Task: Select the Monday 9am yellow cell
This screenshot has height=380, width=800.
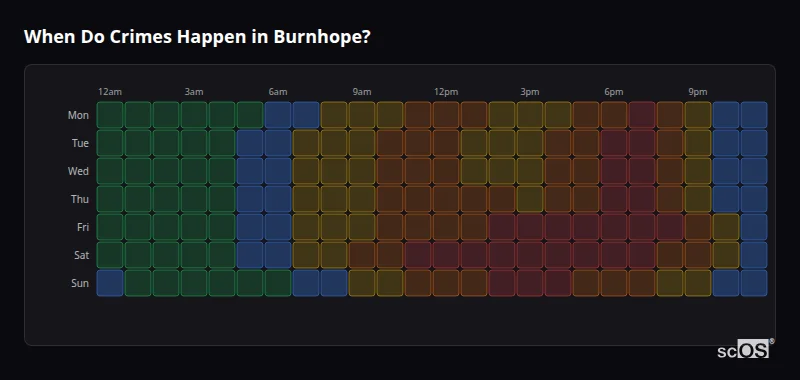Action: (362, 115)
